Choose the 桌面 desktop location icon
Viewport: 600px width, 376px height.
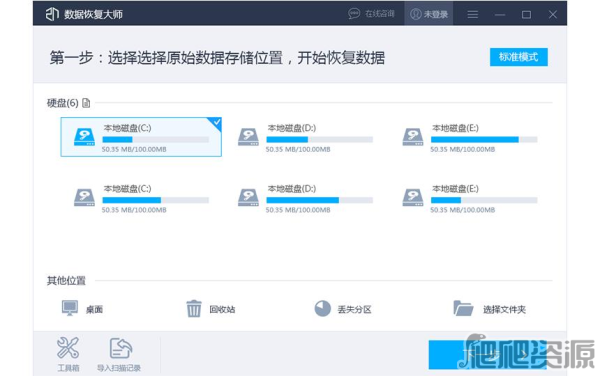[x=70, y=308]
